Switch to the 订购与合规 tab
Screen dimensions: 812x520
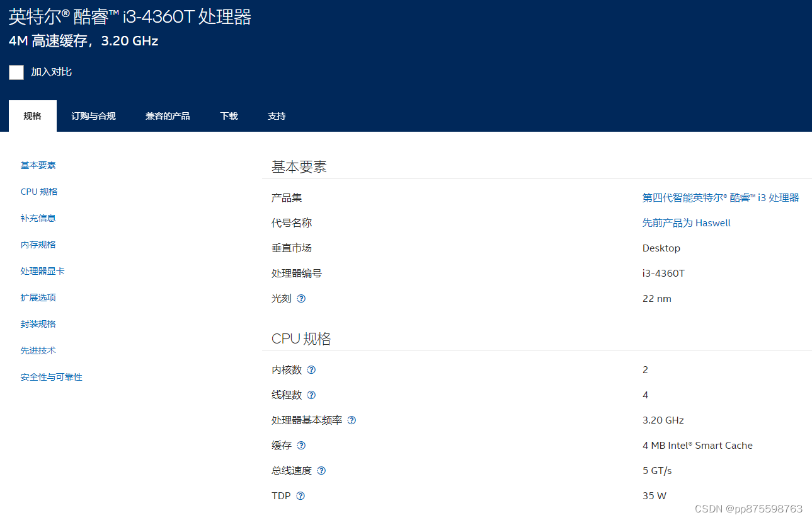click(x=93, y=116)
